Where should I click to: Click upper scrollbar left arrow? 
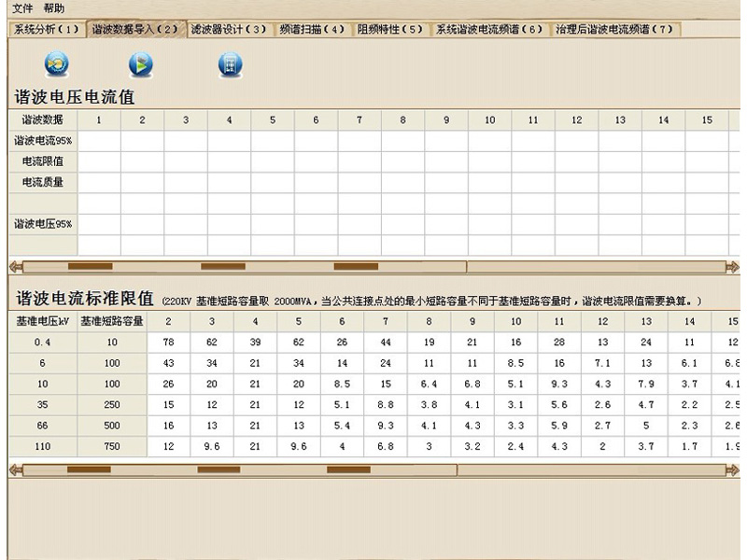pyautogui.click(x=15, y=267)
